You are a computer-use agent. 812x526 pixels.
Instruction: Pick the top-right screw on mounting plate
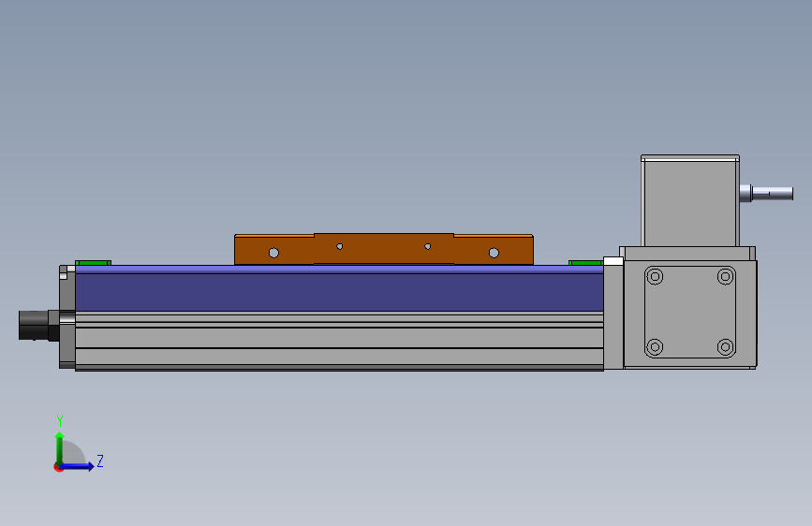(726, 276)
